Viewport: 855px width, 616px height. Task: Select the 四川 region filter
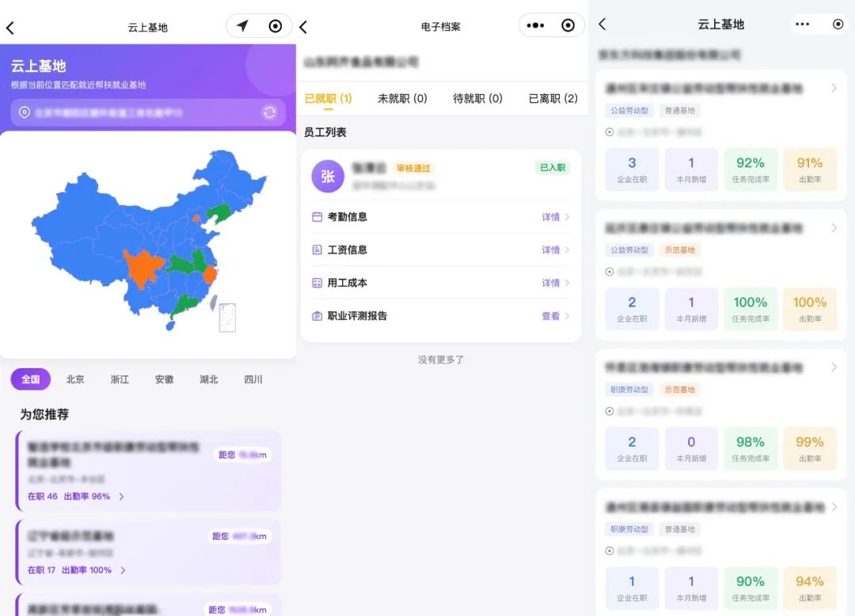tap(253, 379)
